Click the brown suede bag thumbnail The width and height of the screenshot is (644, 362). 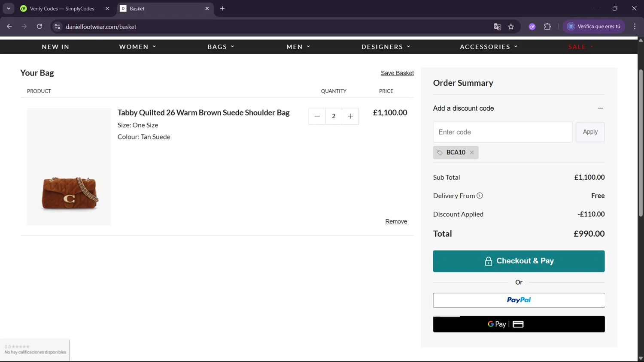pos(69,166)
